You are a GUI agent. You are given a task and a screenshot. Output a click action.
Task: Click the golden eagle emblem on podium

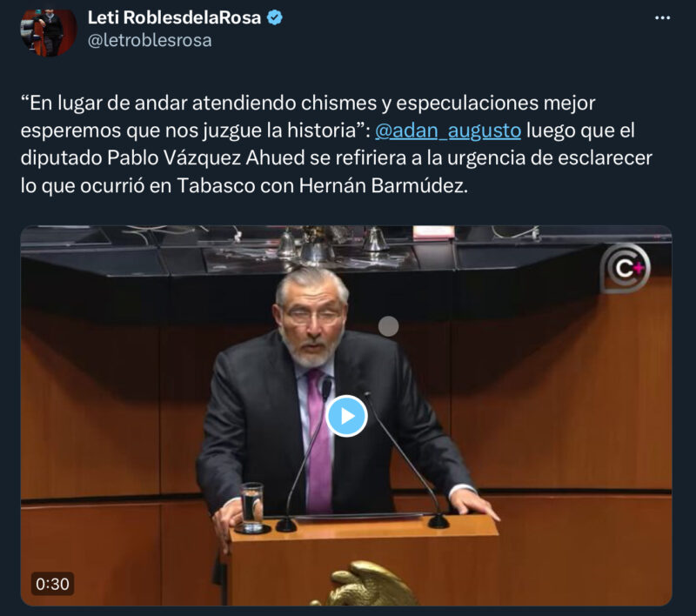click(364, 584)
